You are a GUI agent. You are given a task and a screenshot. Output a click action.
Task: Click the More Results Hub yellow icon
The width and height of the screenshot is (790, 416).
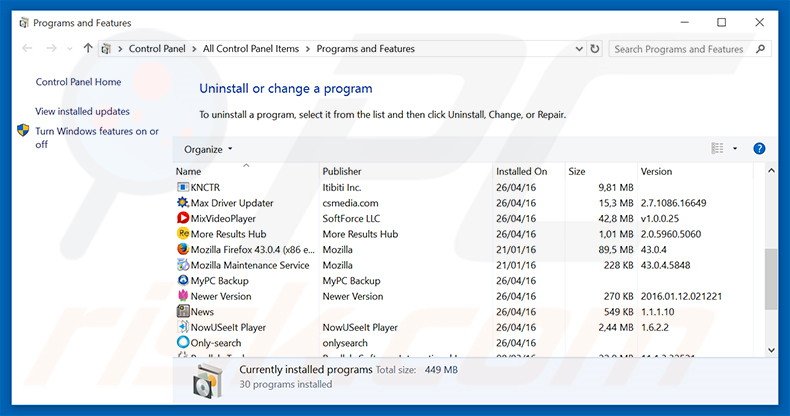point(182,234)
